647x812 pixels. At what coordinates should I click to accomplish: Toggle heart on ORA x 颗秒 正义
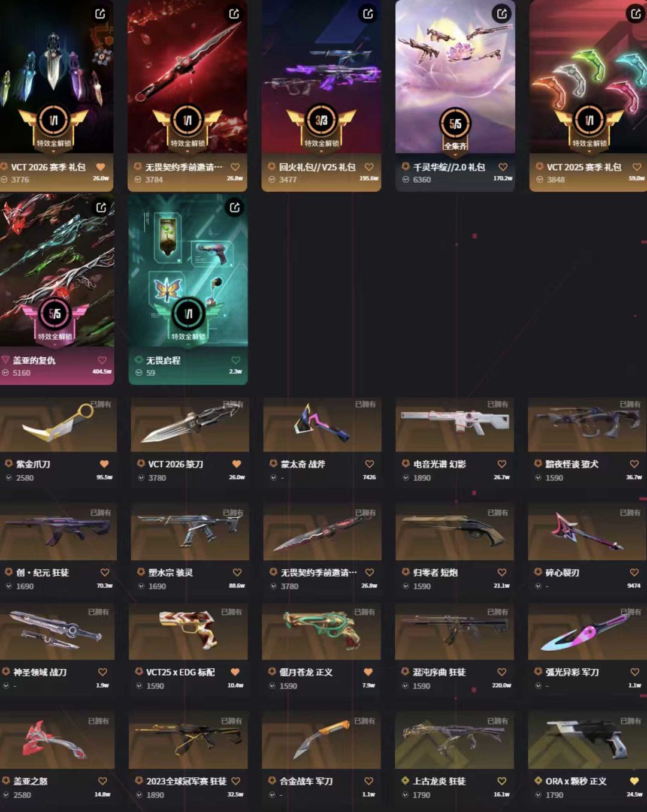pos(634,781)
